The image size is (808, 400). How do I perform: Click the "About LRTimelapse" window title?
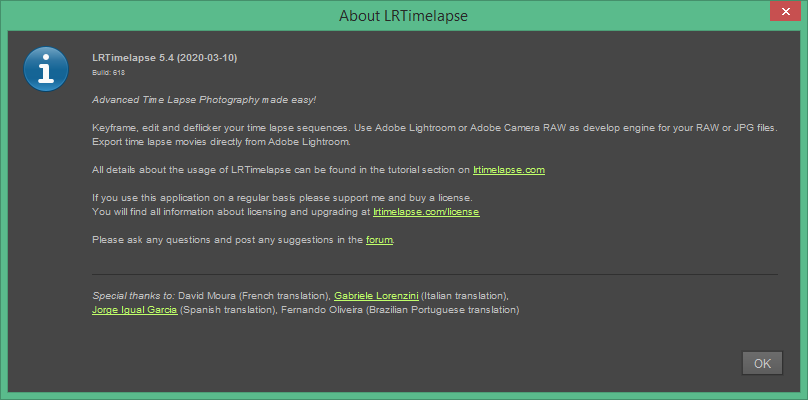(403, 16)
